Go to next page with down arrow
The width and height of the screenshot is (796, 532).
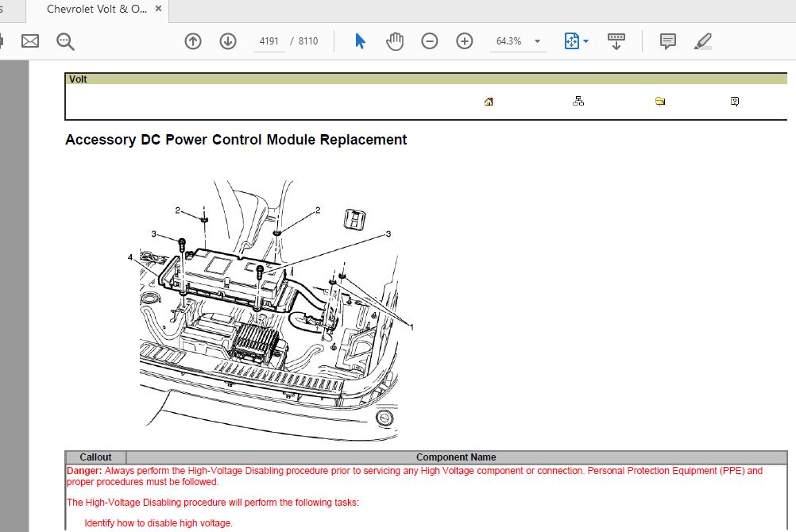(x=228, y=41)
